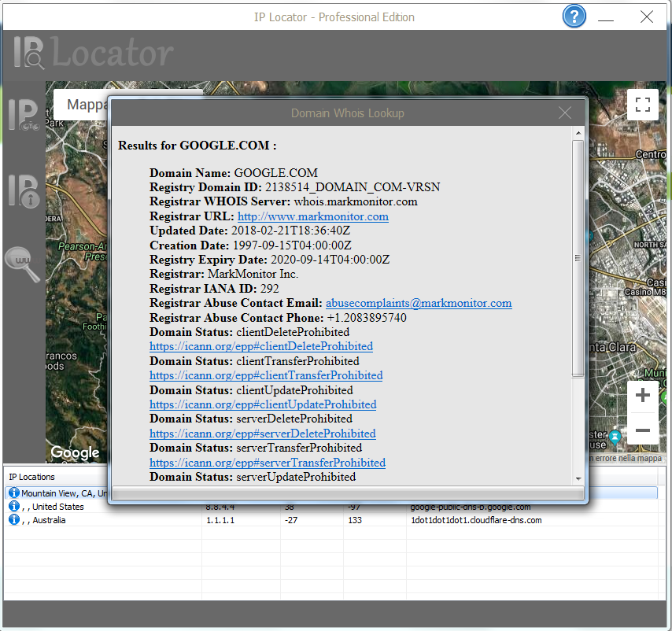Click the Updated Date 2018-02-21T18:36:40Z line
672x631 pixels.
click(250, 231)
